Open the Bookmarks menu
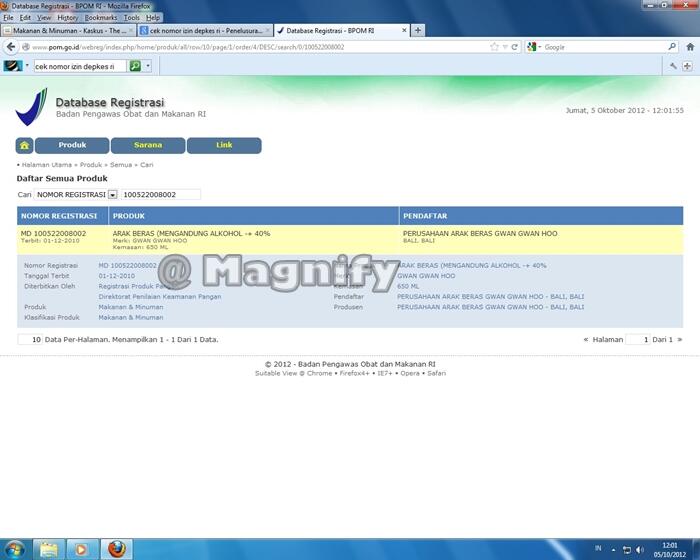 click(101, 18)
